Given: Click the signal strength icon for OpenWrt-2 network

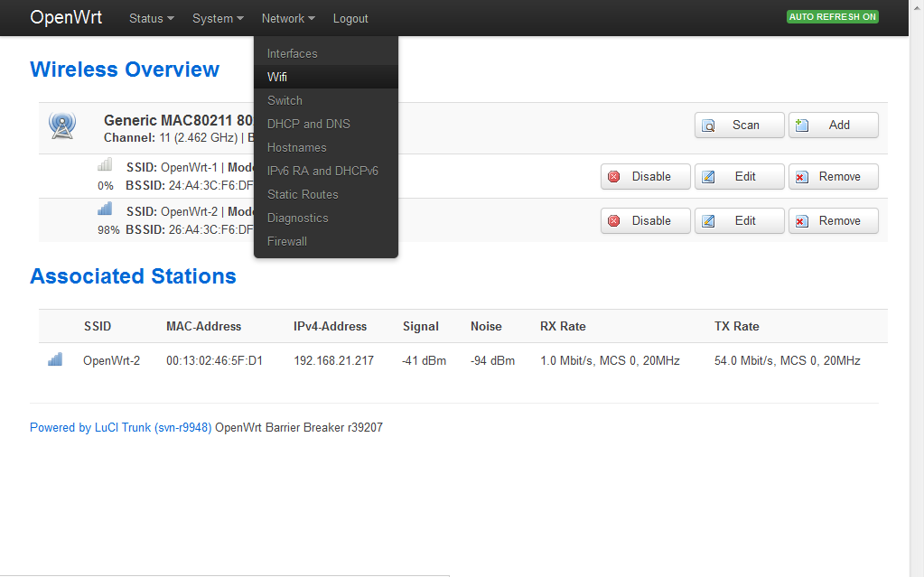Looking at the screenshot, I should tap(105, 209).
